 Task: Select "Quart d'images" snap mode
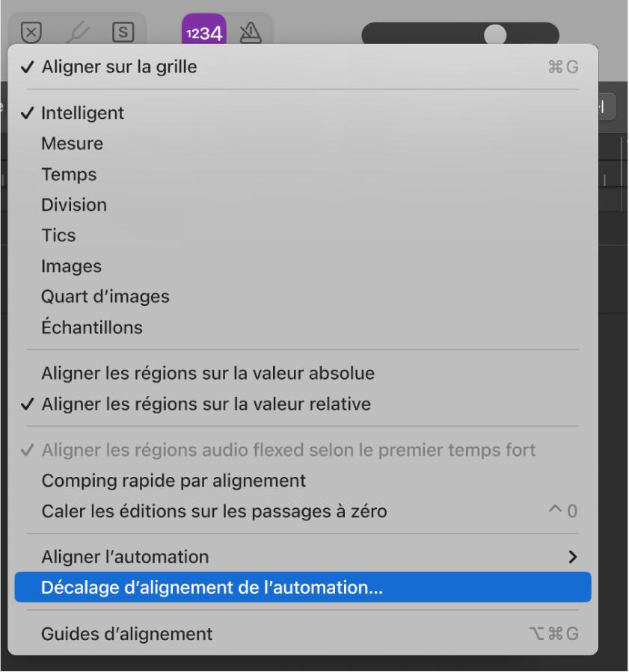105,296
